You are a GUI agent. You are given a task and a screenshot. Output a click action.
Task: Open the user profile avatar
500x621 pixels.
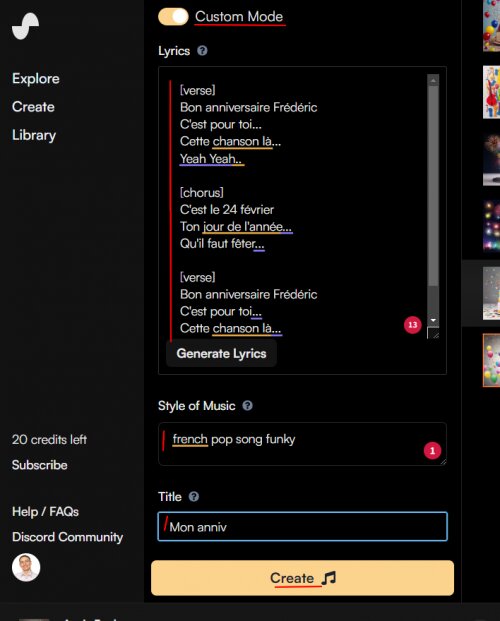(x=26, y=567)
